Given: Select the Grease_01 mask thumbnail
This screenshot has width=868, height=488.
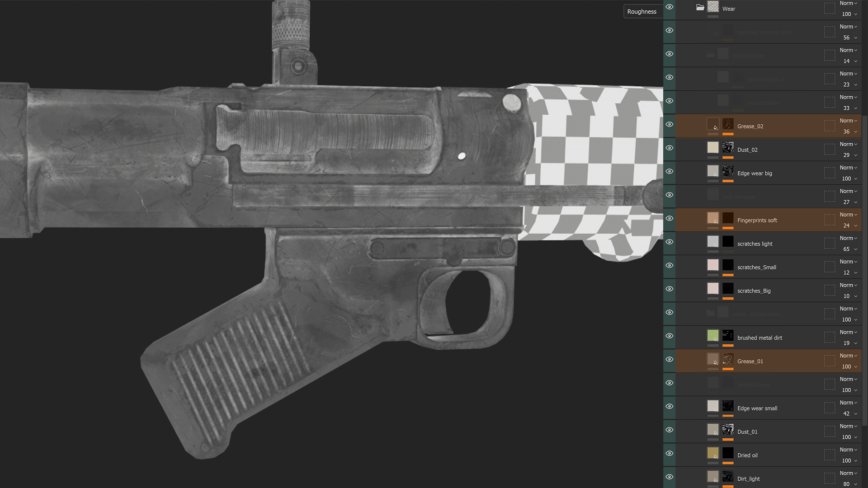Looking at the screenshot, I should point(728,359).
